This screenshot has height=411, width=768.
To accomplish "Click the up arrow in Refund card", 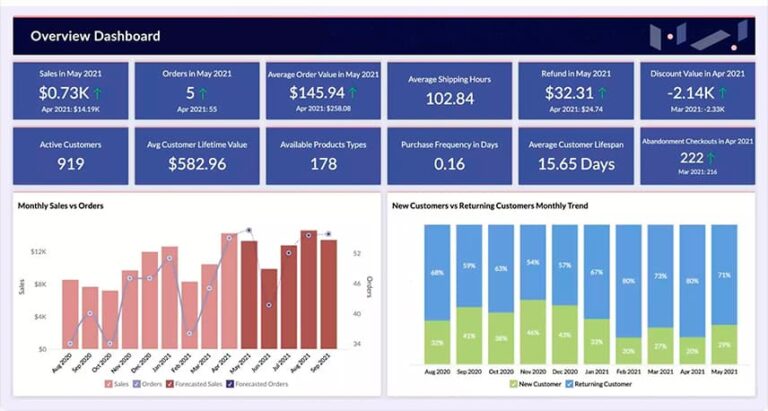I will pyautogui.click(x=603, y=93).
